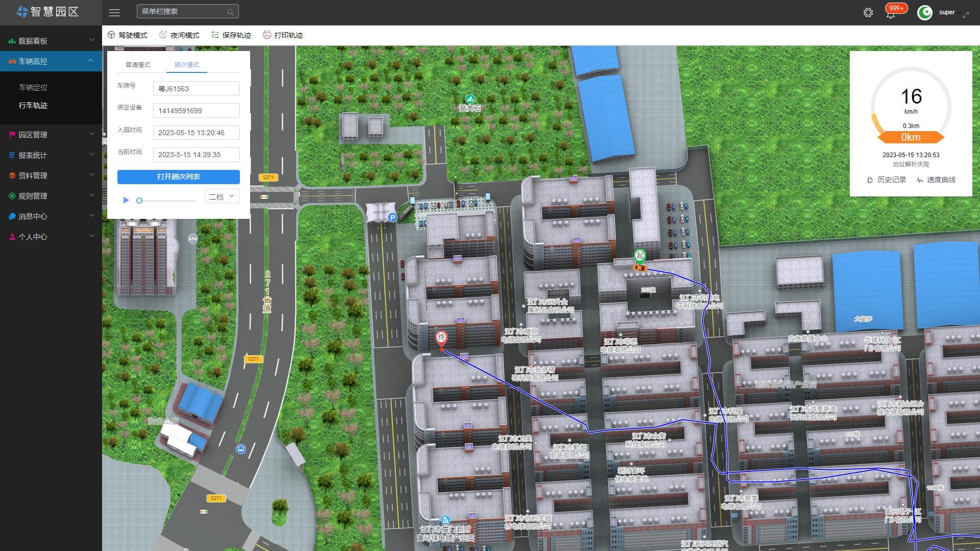The width and height of the screenshot is (980, 551).
Task: Click the 打开趟次列表 button
Action: (x=178, y=177)
